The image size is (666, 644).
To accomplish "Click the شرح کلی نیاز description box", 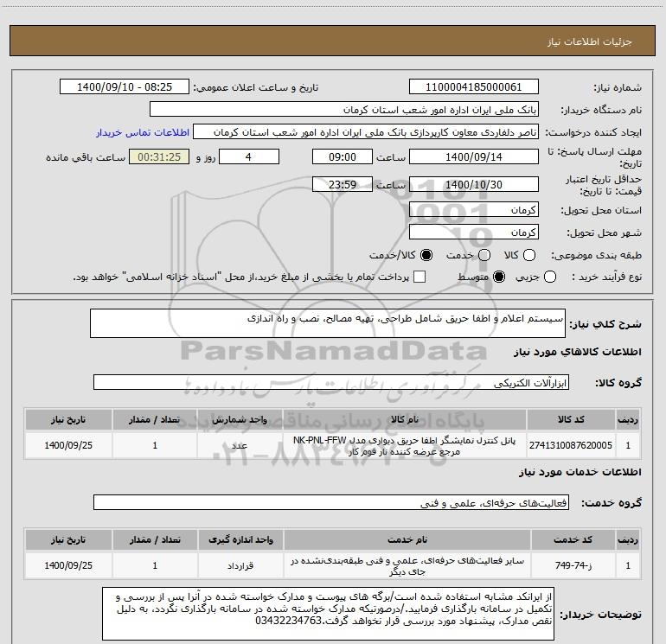I will tap(328, 323).
